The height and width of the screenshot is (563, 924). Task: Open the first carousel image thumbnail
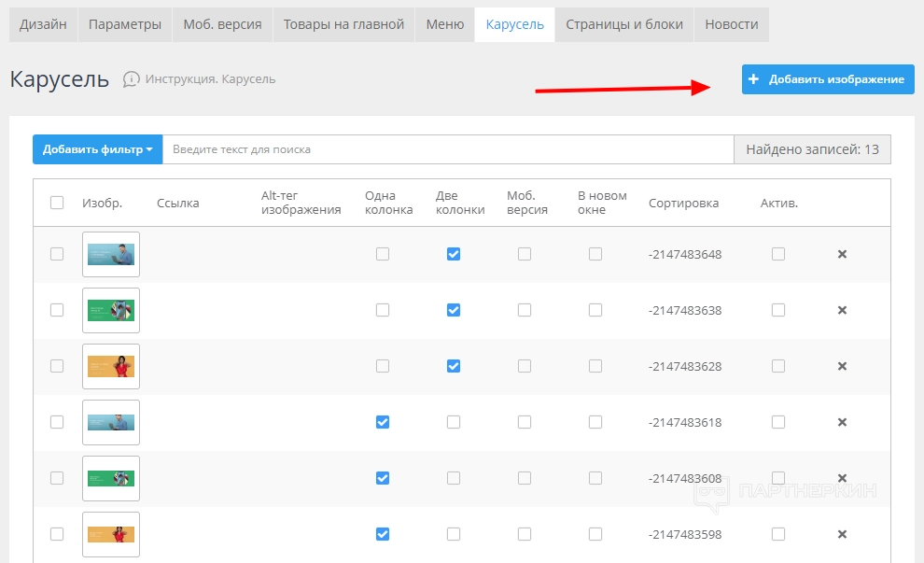pyautogui.click(x=111, y=254)
